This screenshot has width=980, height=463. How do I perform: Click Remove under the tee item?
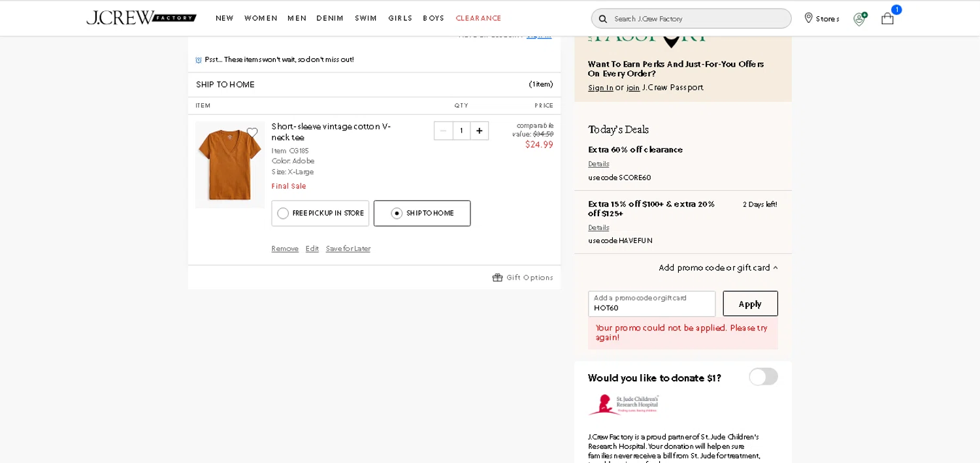click(285, 249)
